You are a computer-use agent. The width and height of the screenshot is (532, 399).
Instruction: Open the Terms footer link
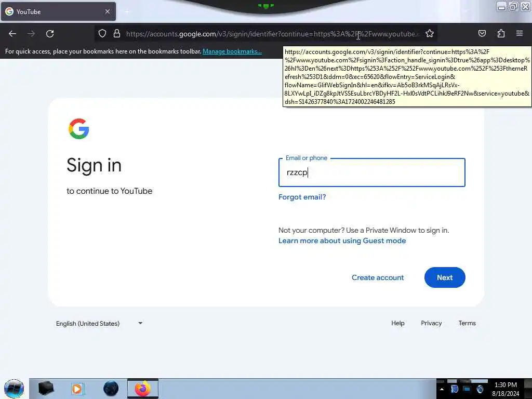tap(467, 323)
